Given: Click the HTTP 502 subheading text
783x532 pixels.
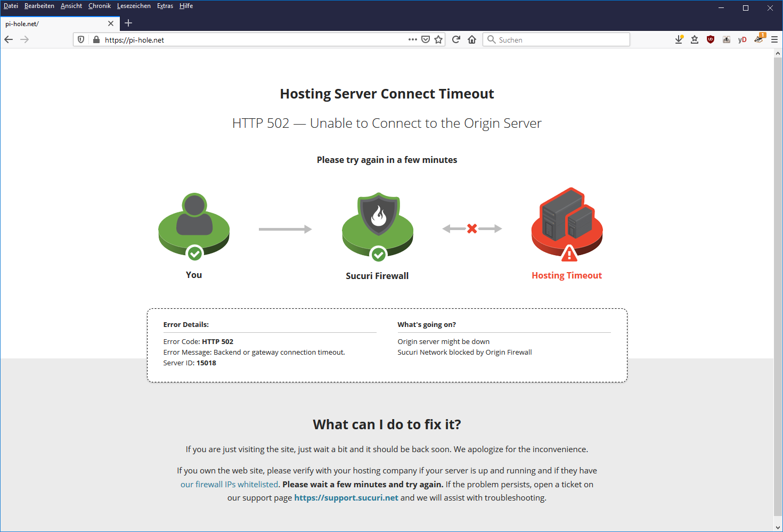Looking at the screenshot, I should [387, 123].
